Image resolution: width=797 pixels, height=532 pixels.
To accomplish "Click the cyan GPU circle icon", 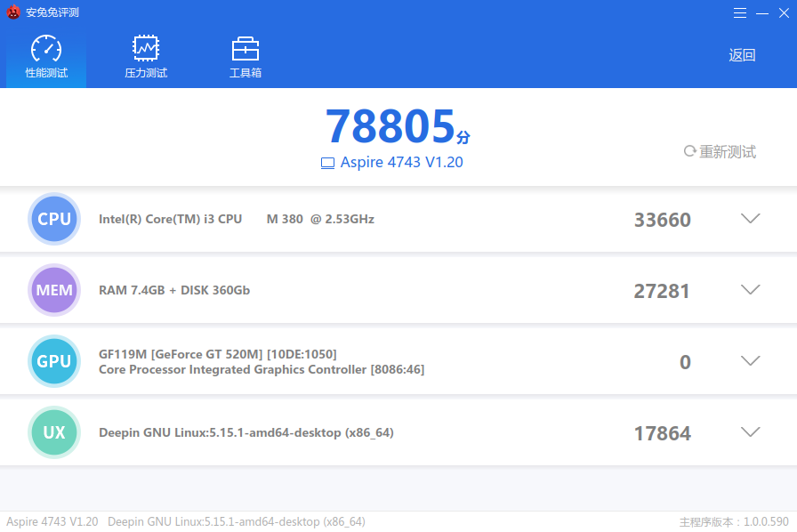I will 54,361.
